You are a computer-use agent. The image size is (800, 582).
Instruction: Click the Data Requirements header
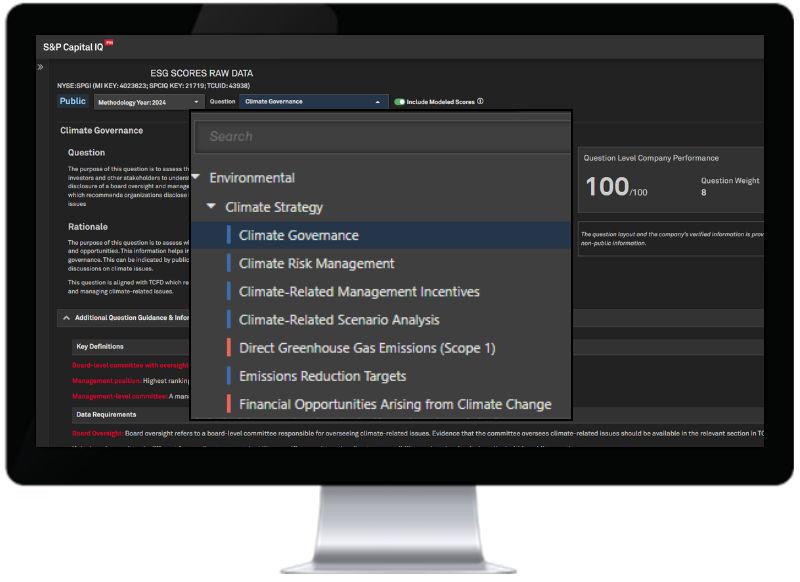106,414
